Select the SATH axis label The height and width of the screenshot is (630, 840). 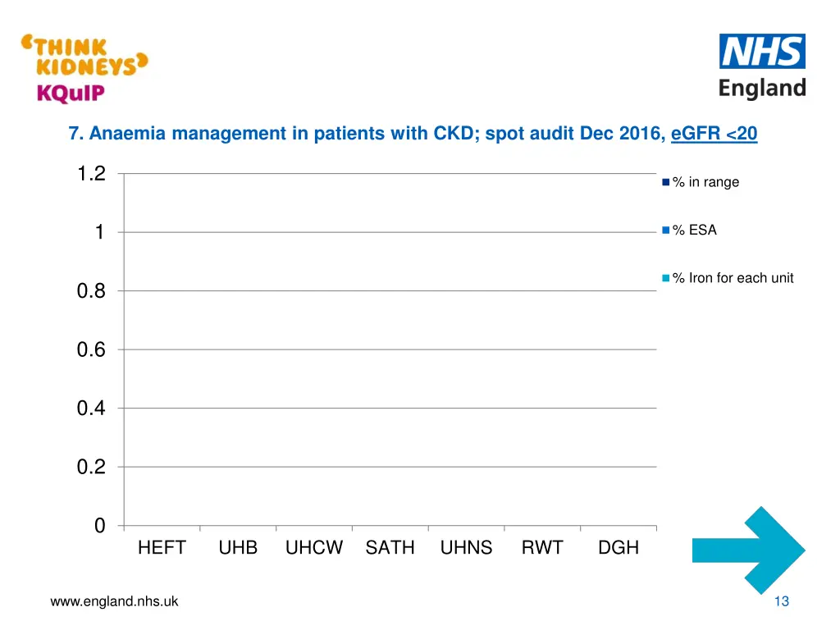[x=390, y=548]
